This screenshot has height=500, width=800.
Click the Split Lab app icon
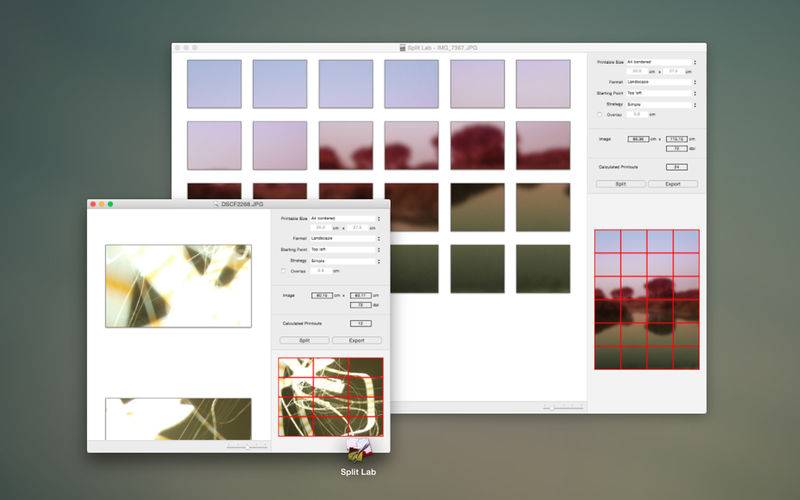click(358, 449)
